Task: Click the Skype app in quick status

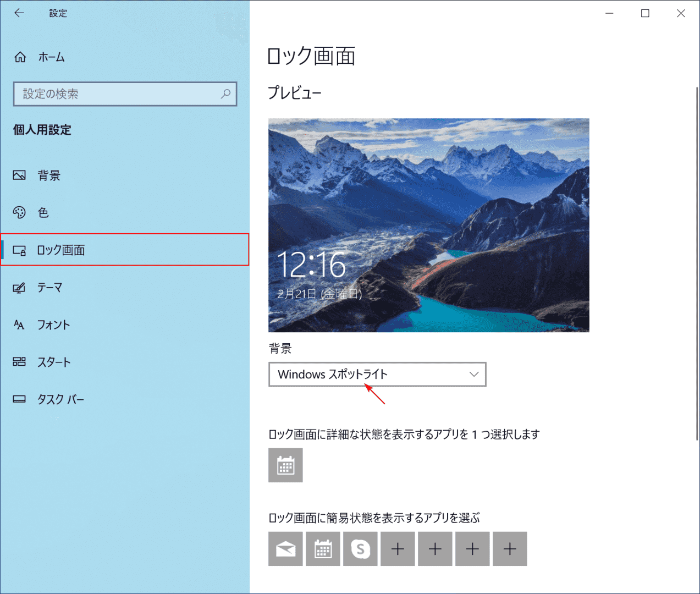Action: point(360,549)
